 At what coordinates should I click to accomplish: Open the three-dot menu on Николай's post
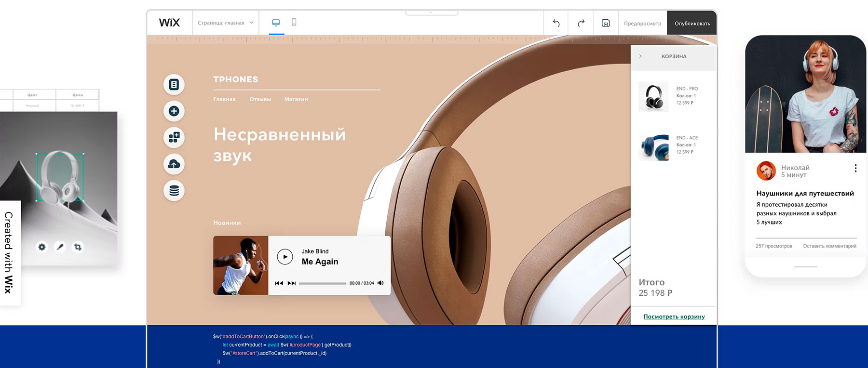coord(855,168)
